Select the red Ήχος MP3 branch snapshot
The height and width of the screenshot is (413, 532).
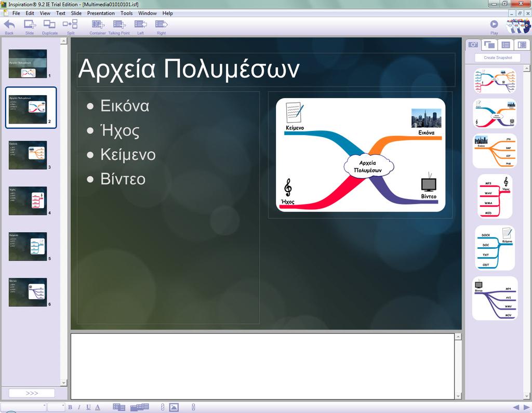[x=495, y=196]
